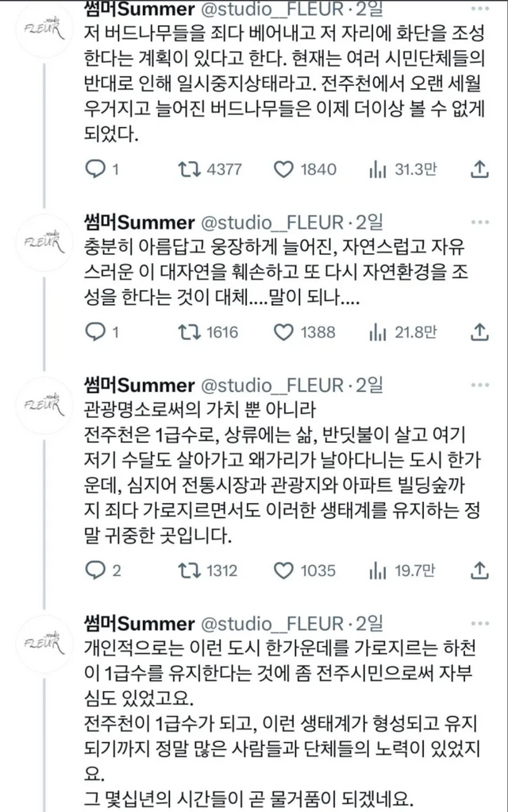
Task: Tap share icon on the 31.3만 views tweet
Action: point(479,168)
